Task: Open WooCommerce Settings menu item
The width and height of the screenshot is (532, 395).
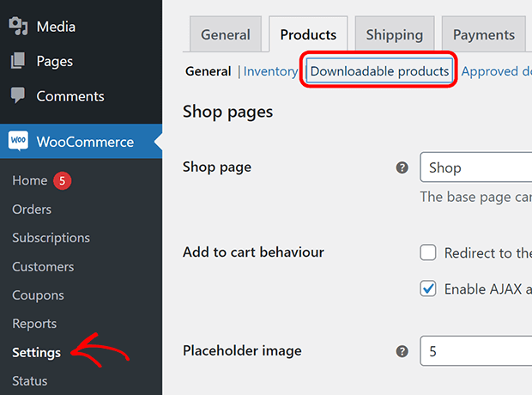Action: 37,353
